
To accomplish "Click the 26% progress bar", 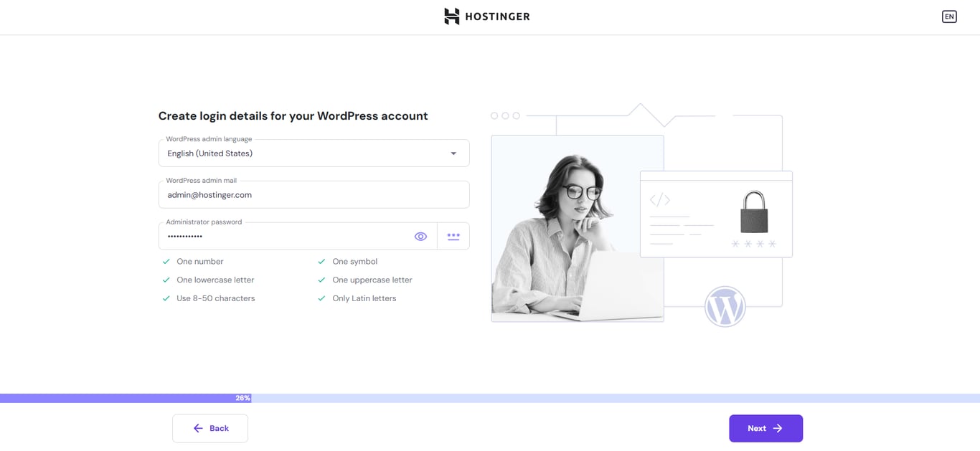I will [242, 397].
